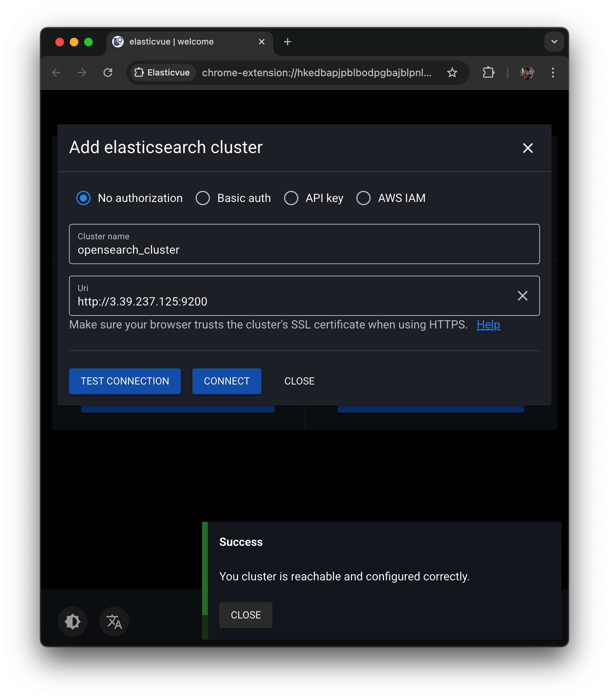Close the Add elasticsearch cluster dialog with the X

(528, 148)
